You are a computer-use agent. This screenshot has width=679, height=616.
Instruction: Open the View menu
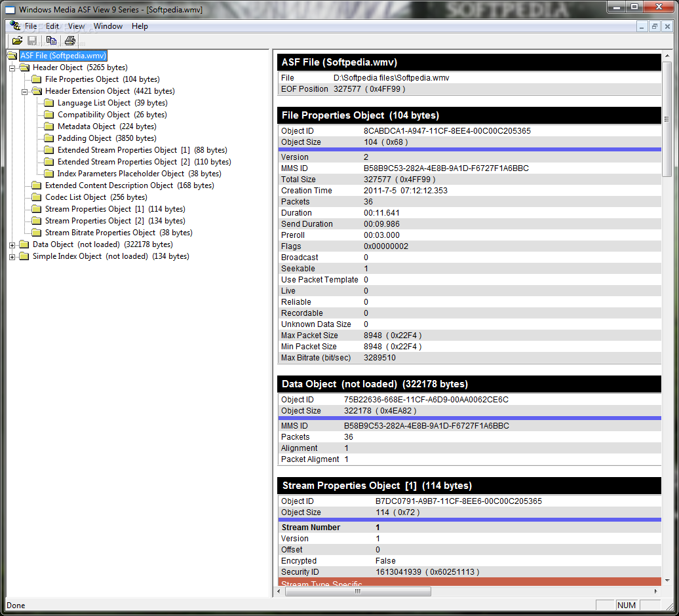(76, 26)
